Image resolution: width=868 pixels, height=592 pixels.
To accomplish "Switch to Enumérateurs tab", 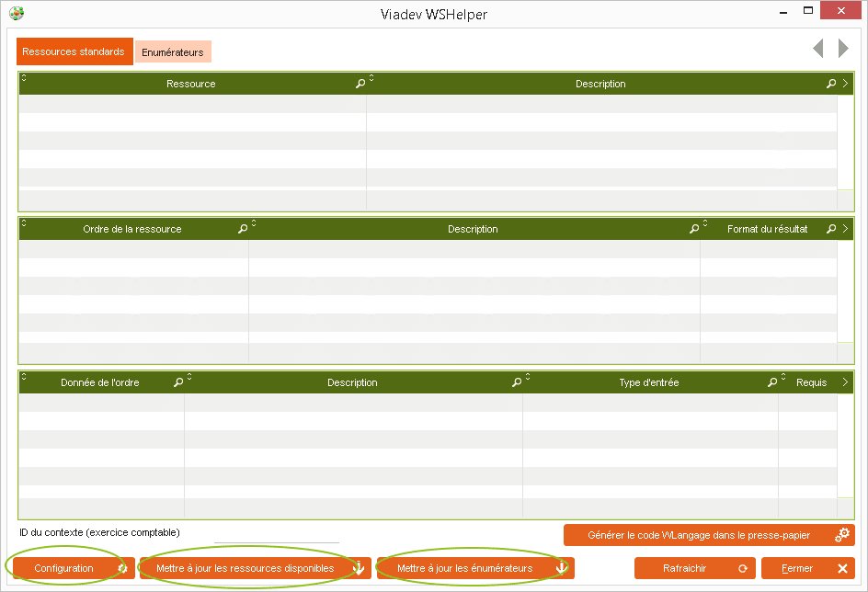I will tap(173, 52).
